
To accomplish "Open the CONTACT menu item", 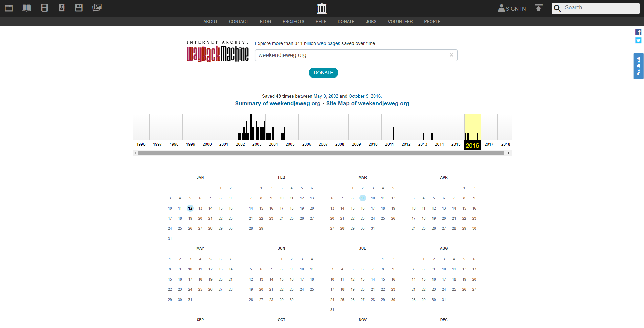I will [239, 22].
